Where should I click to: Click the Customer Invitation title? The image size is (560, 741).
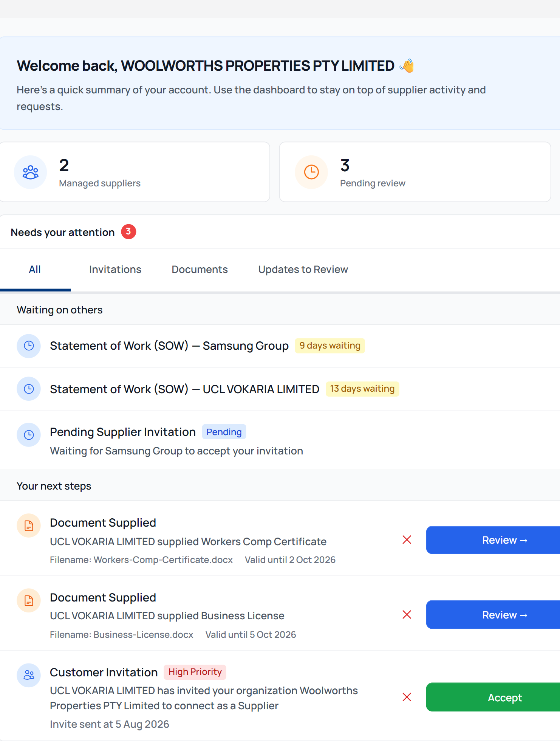pyautogui.click(x=104, y=673)
